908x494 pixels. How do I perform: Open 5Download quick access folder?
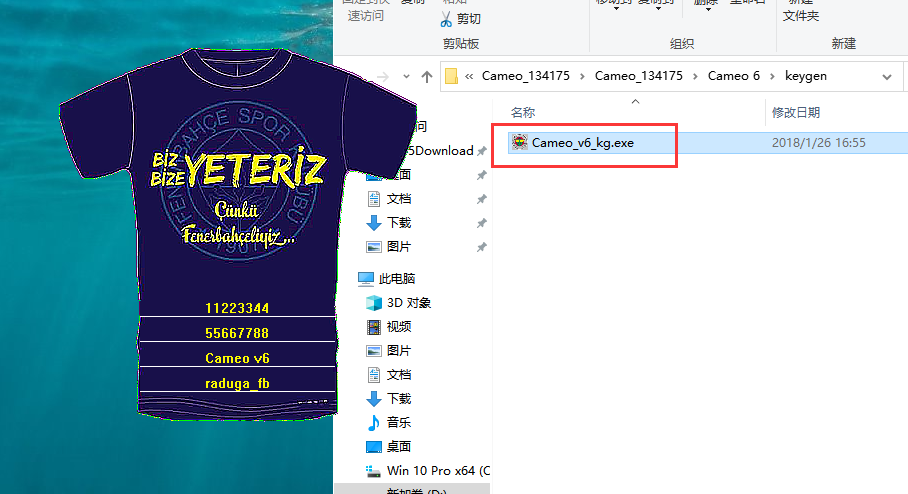tap(440, 151)
